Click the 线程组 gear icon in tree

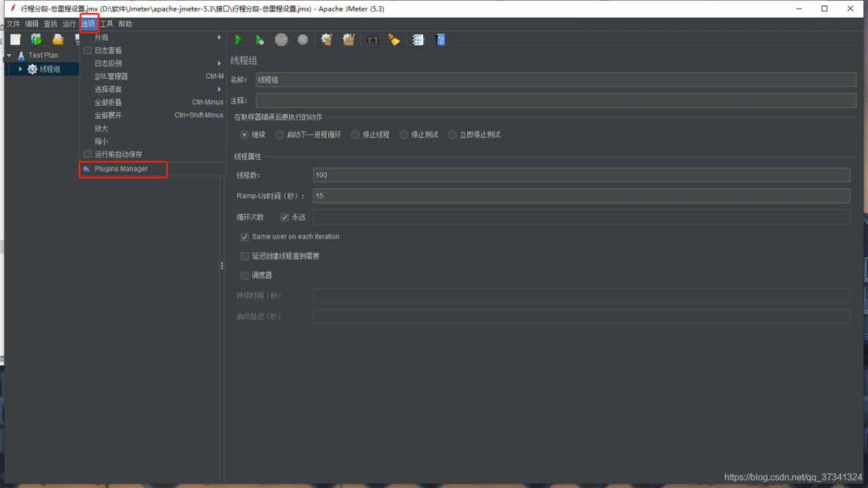(x=33, y=69)
